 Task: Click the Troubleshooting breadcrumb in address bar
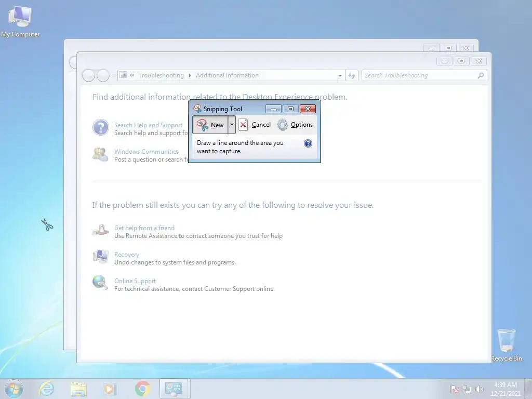(161, 75)
